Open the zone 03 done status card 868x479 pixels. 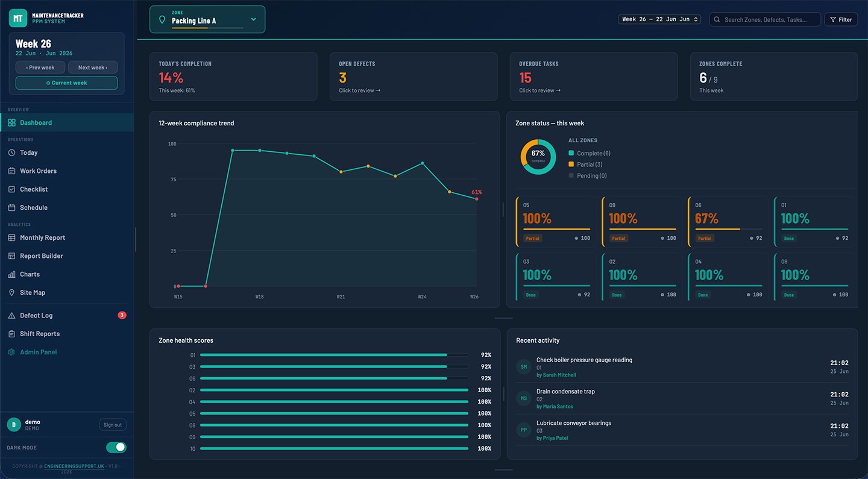click(556, 277)
